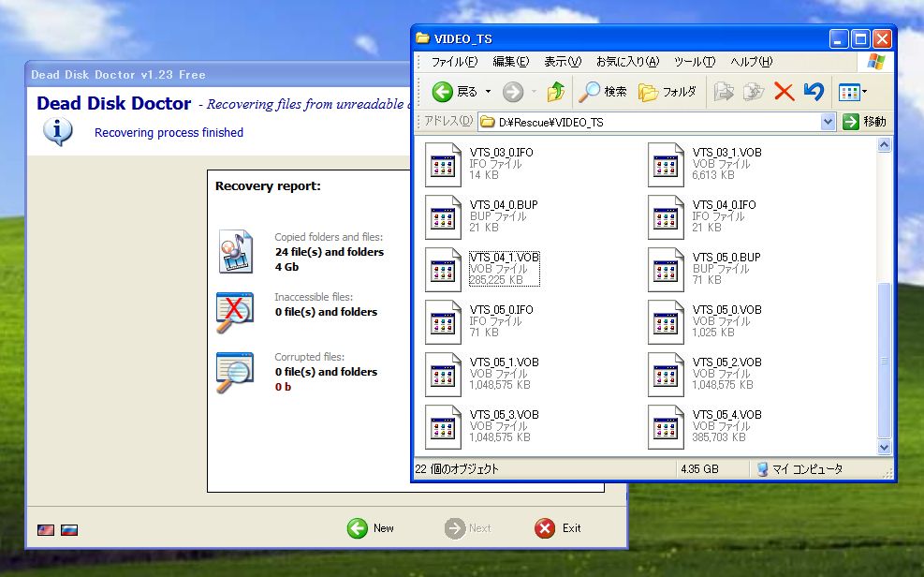Open the 表示(V) menu
The image size is (924, 577).
pyautogui.click(x=563, y=61)
